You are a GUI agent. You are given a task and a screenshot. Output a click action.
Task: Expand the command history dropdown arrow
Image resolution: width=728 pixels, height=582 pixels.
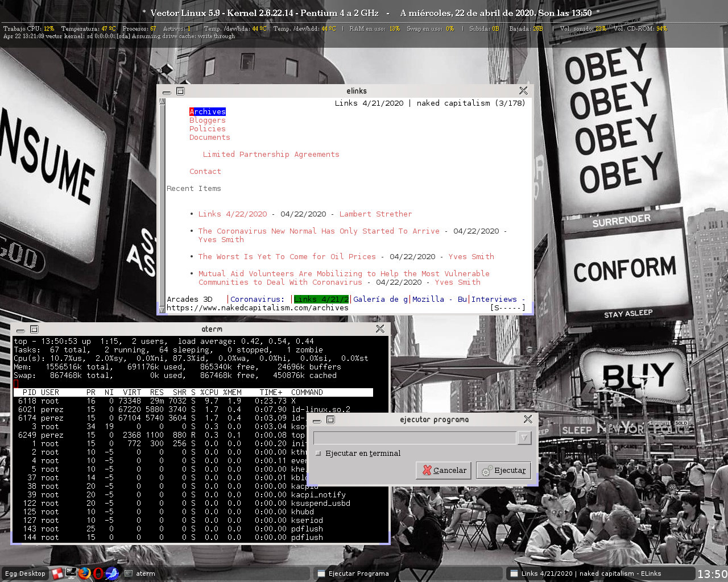point(524,438)
